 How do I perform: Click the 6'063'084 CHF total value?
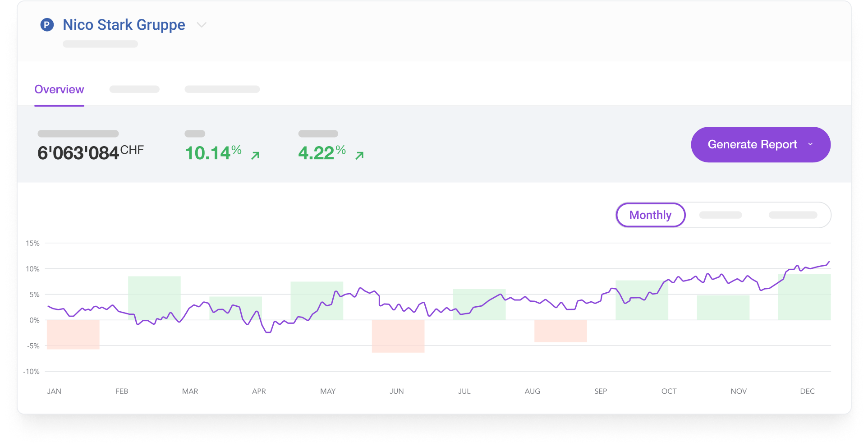click(90, 153)
